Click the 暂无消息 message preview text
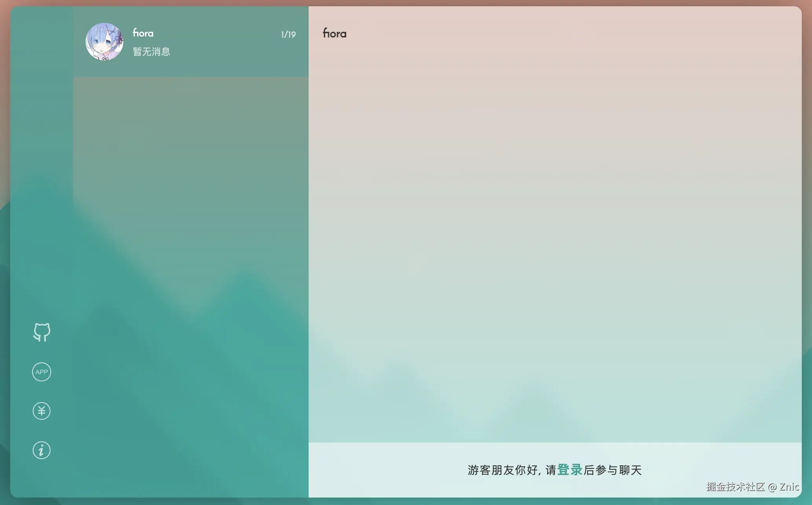 (152, 52)
